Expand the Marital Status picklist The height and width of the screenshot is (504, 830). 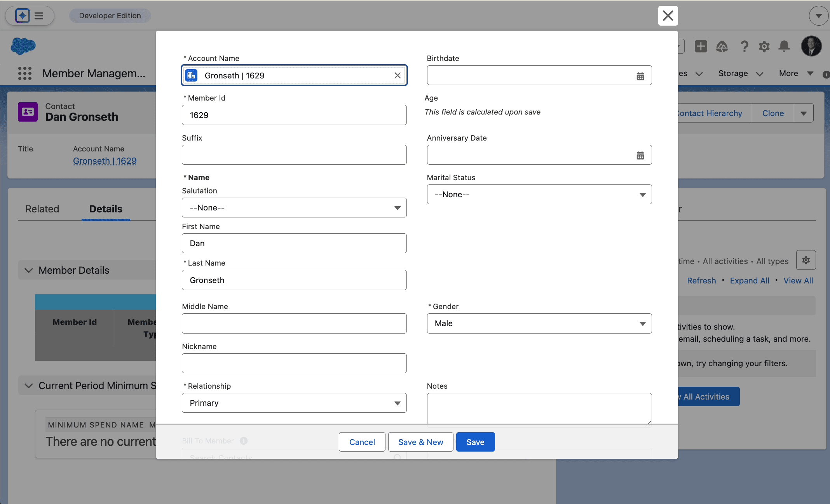tap(539, 195)
